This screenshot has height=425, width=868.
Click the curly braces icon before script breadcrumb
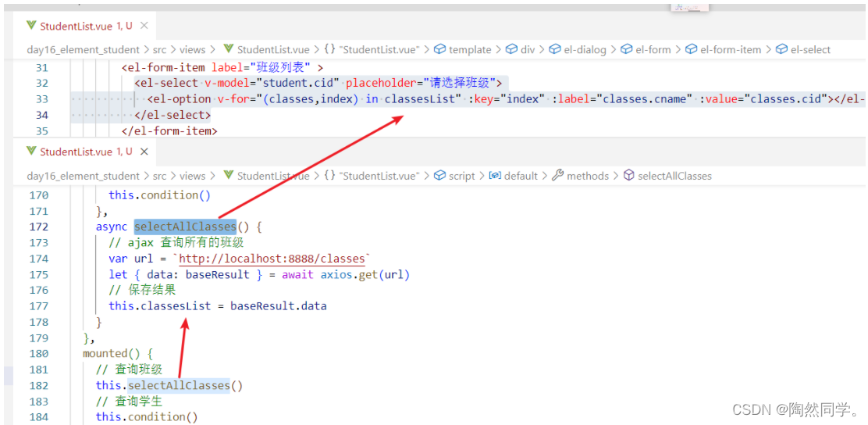(x=329, y=176)
